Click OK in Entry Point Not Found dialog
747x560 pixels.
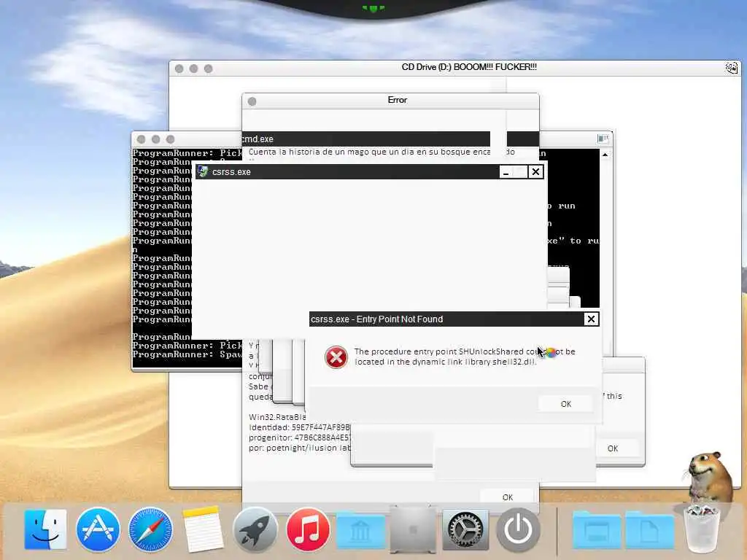[565, 404]
